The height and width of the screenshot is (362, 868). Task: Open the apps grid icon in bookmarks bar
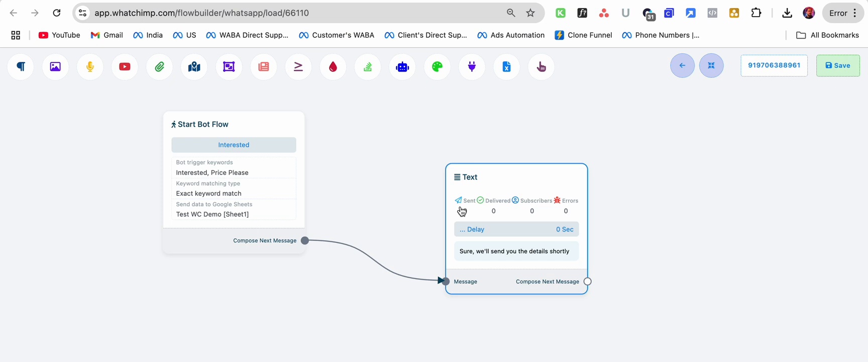pyautogui.click(x=16, y=35)
